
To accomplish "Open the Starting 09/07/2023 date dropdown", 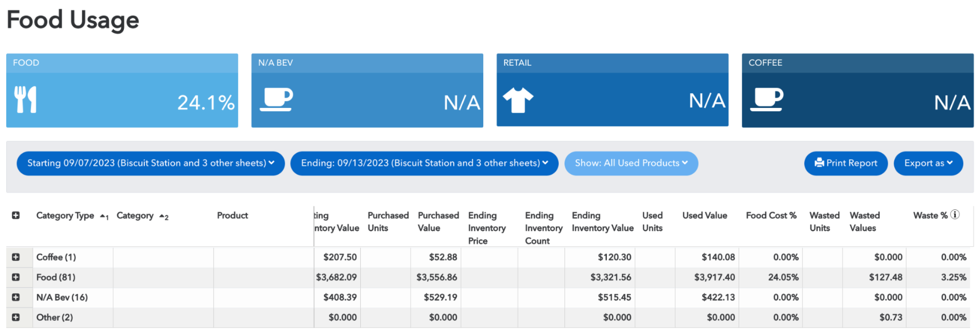I will click(151, 163).
